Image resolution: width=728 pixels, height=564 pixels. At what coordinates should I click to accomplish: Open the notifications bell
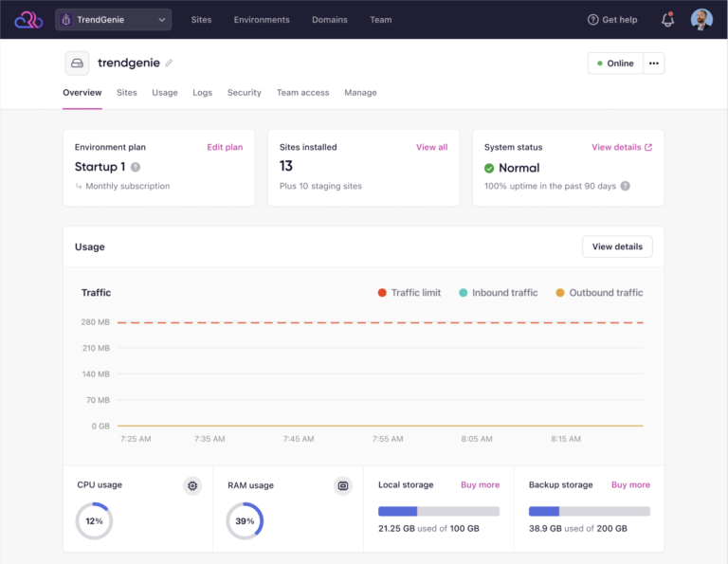tap(667, 20)
